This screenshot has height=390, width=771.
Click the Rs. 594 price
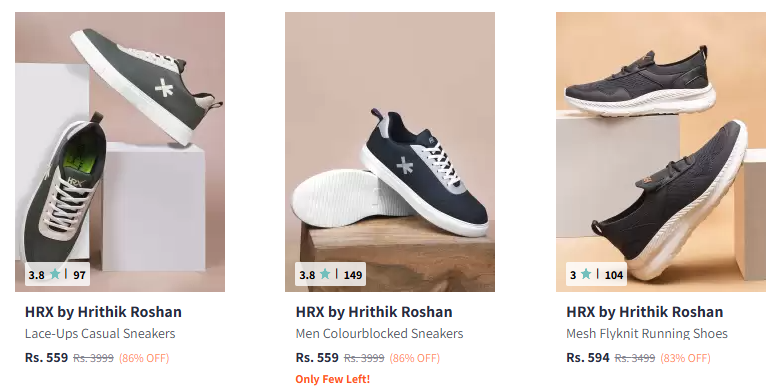pos(588,358)
